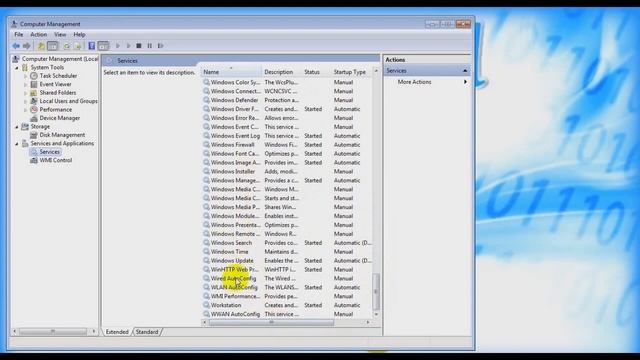Expand the Event Viewer node
The width and height of the screenshot is (640, 360).
(25, 84)
